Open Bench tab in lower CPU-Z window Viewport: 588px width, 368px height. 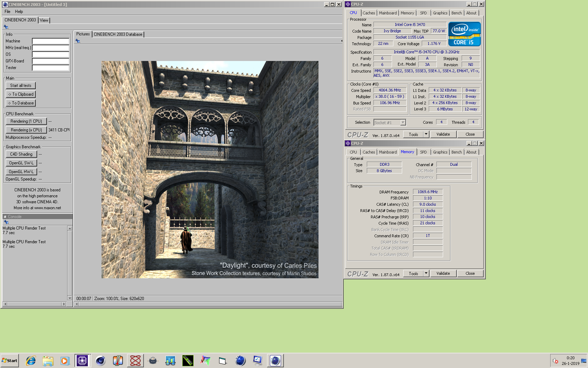[456, 152]
